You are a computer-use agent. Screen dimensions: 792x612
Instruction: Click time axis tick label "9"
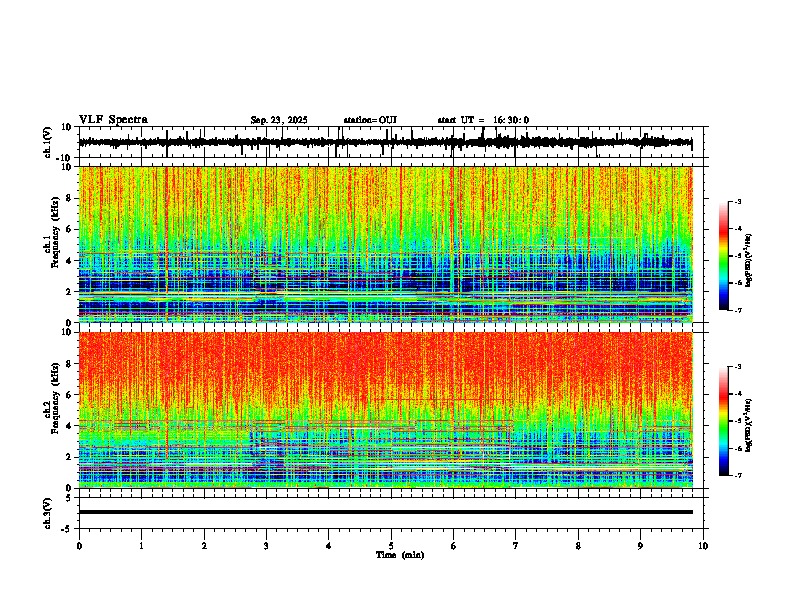640,546
